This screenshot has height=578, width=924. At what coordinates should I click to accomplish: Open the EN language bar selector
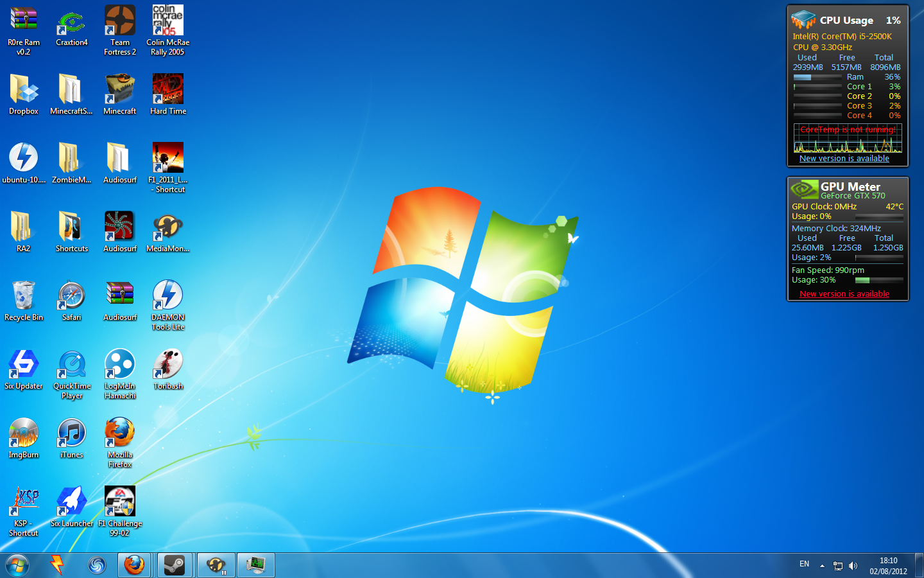tap(804, 564)
